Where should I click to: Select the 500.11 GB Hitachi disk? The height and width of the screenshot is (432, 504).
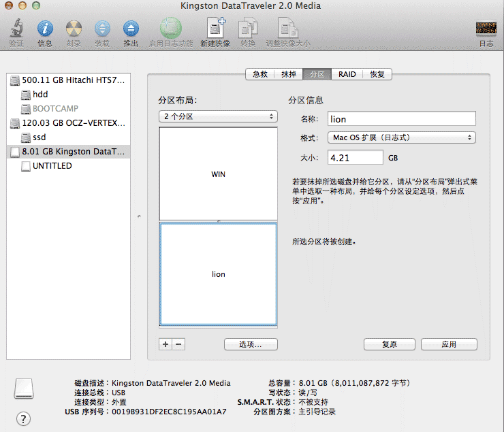point(68,80)
